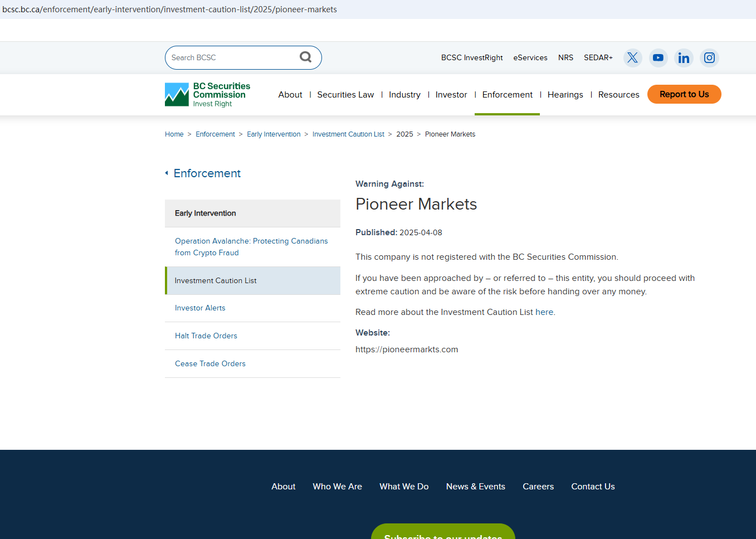Open the BCSC LinkedIn icon
Viewport: 756px width, 539px height.
pyautogui.click(x=684, y=57)
